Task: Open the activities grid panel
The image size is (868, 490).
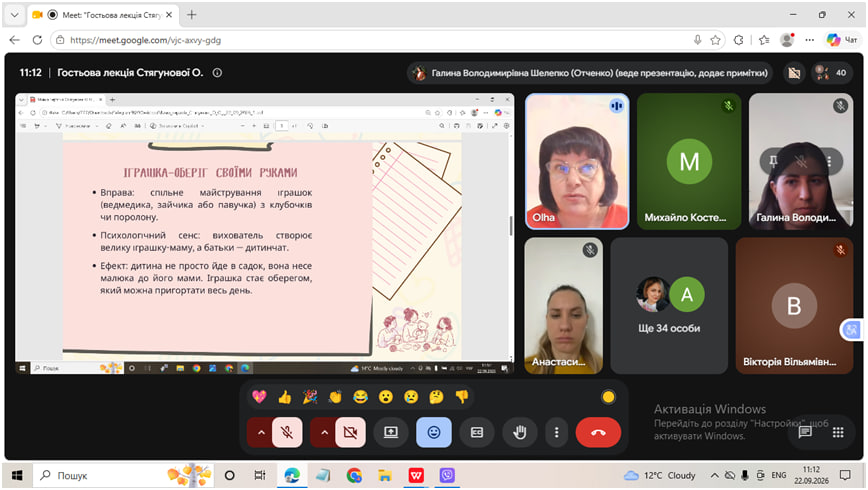Action: coord(838,432)
